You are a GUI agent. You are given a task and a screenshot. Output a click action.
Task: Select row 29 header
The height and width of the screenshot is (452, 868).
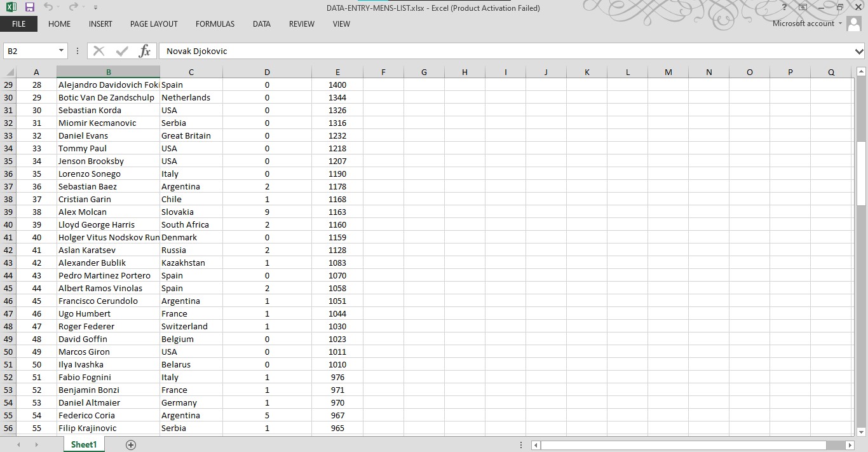coord(8,85)
